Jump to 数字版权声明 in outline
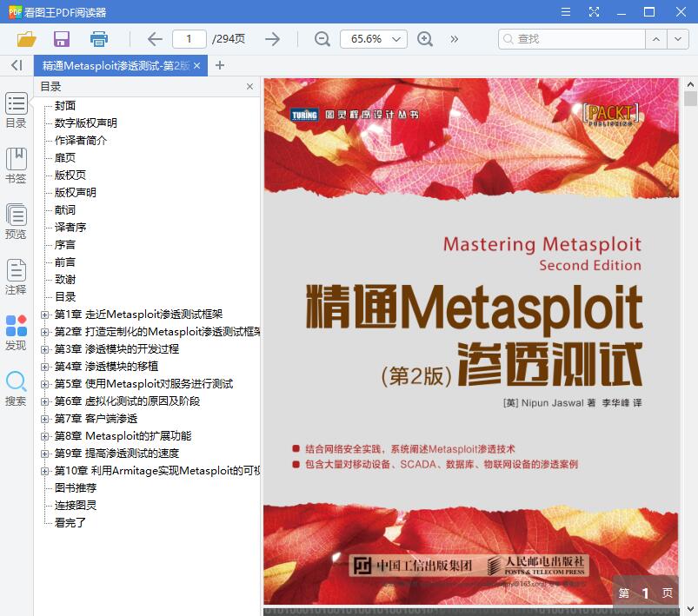 [85, 123]
